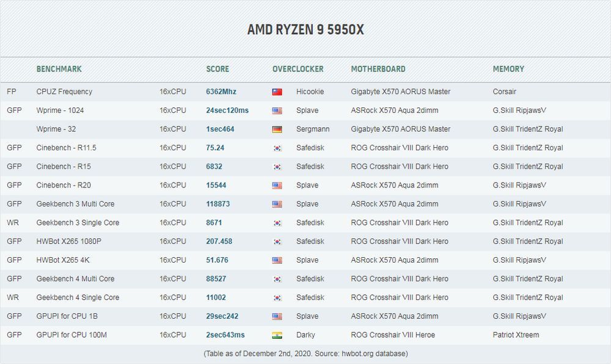The height and width of the screenshot is (364, 611).
Task: Click the Indian flag beside Darky
Action: tap(277, 335)
